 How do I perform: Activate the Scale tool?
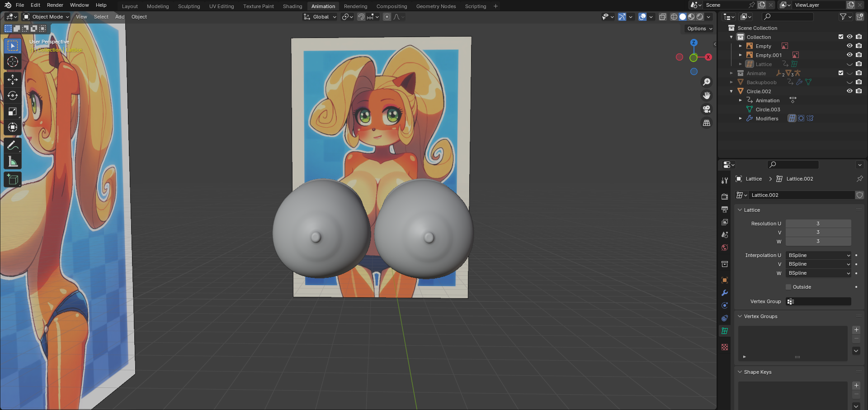[x=13, y=111]
